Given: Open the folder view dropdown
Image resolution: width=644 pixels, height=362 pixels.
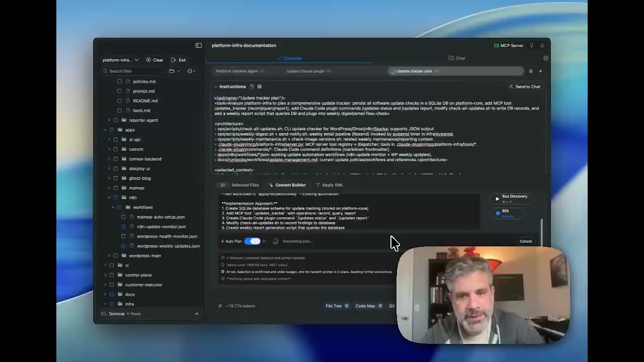Looking at the screenshot, I should (x=175, y=71).
